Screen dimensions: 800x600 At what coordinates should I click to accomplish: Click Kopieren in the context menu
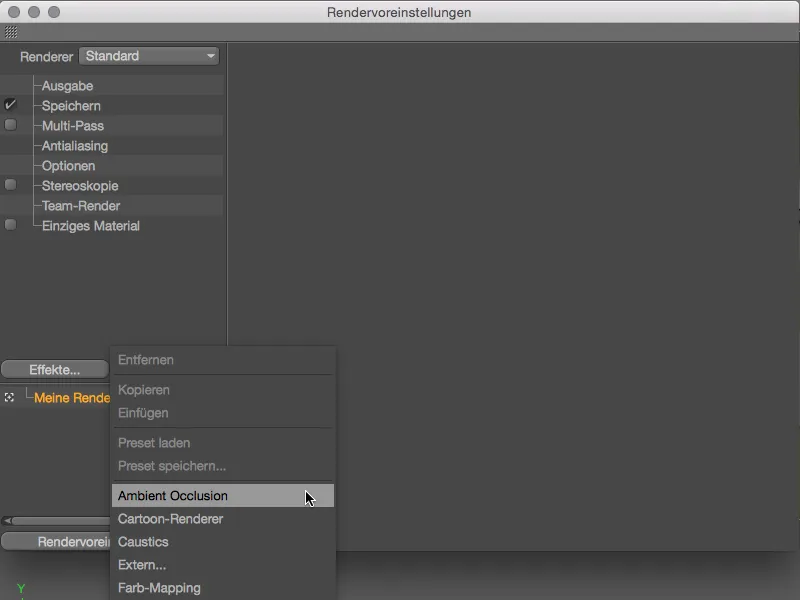(223, 390)
